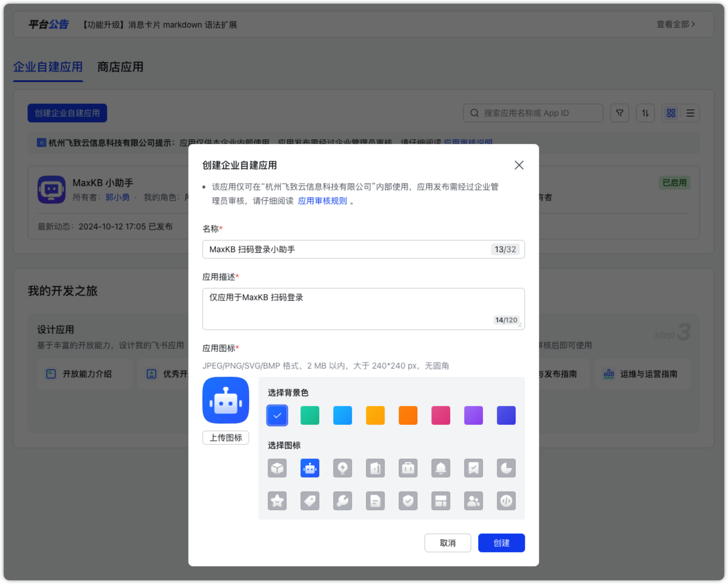
Task: Select the indigo background color
Action: pos(506,415)
